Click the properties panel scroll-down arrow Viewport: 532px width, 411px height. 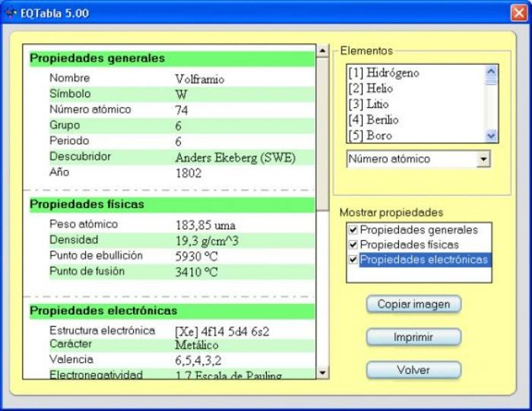(x=322, y=373)
